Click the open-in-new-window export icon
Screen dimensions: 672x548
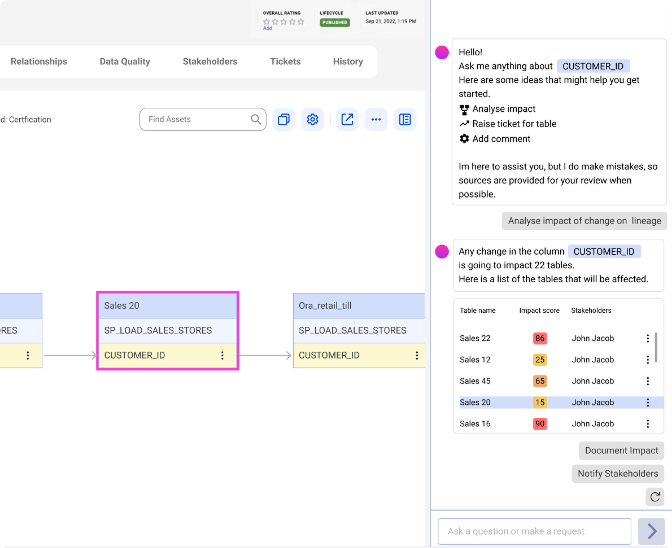pos(347,119)
